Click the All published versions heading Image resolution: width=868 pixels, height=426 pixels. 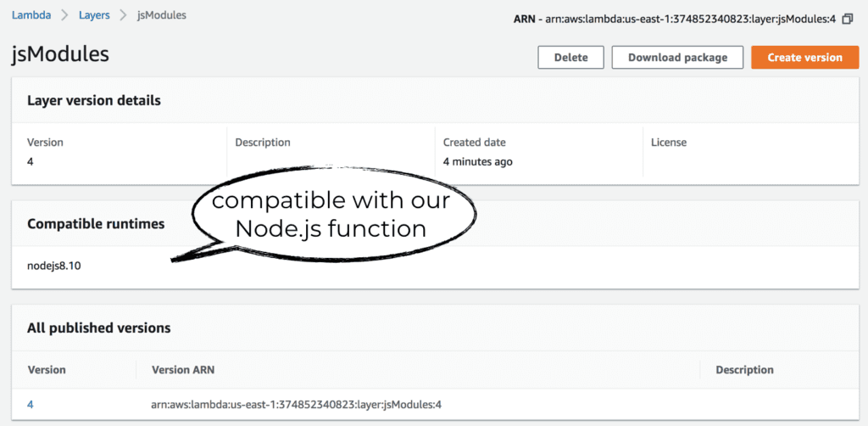98,328
